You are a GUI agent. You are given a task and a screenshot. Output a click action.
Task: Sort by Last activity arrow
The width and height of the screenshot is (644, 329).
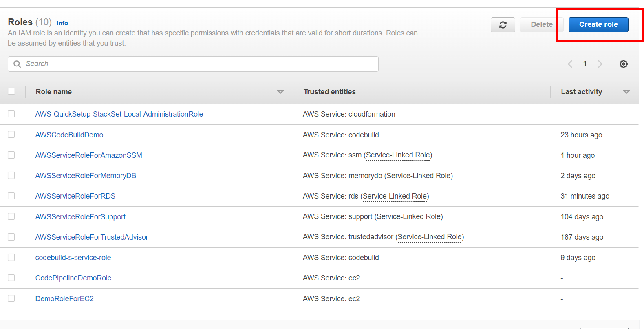click(x=626, y=92)
